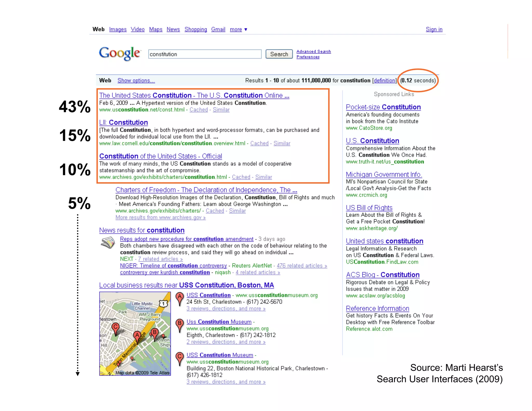Open Similar link for law.cornell.edu result
This screenshot has height=411, width=532.
(x=282, y=143)
